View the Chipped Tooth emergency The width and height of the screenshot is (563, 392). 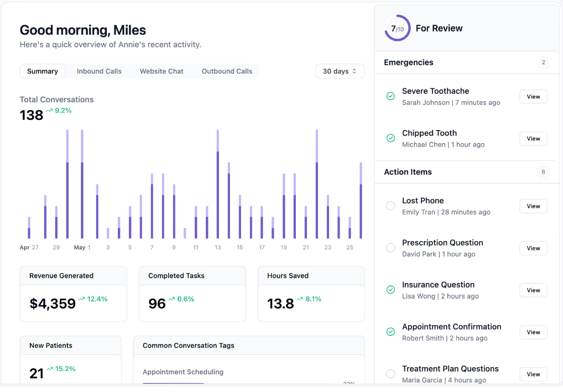click(533, 139)
